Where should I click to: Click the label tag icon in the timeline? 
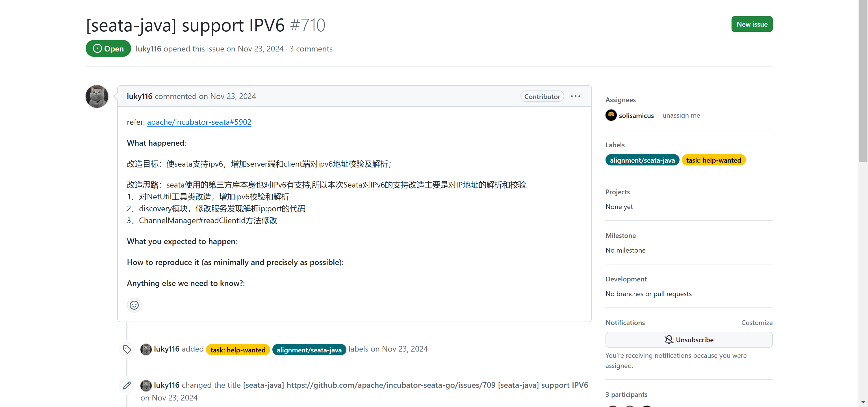127,349
